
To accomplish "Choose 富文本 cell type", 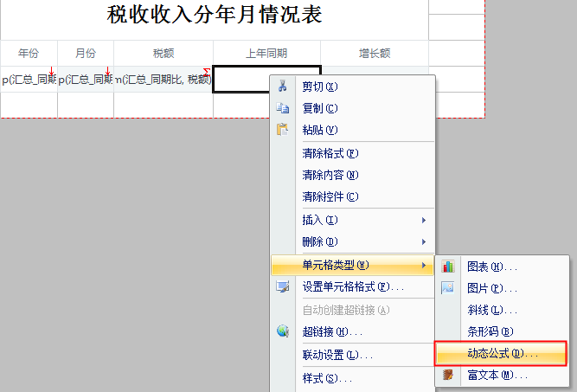I will 502,375.
